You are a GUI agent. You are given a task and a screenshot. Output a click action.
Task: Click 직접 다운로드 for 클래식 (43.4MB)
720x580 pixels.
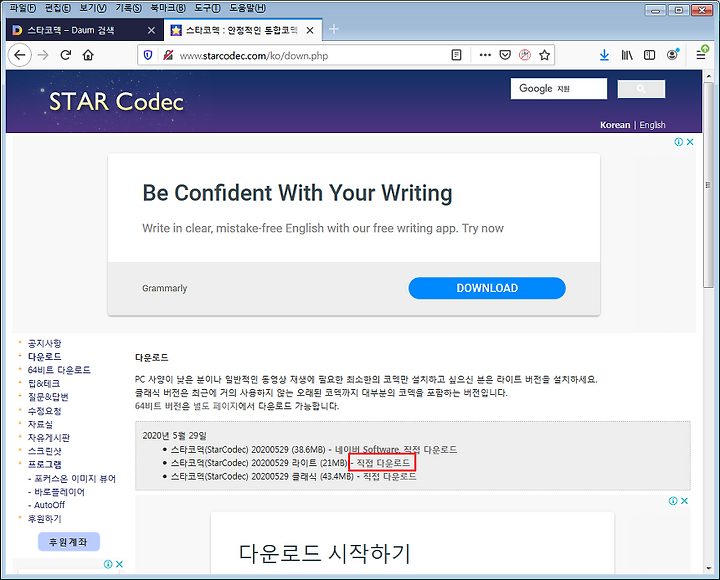click(x=389, y=476)
